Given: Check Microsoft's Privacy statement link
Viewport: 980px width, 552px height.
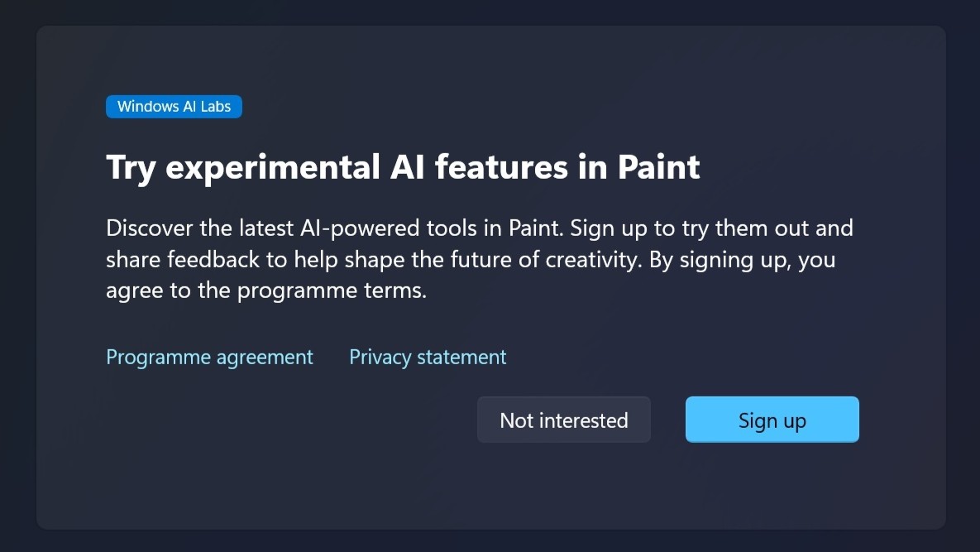Looking at the screenshot, I should tap(428, 357).
